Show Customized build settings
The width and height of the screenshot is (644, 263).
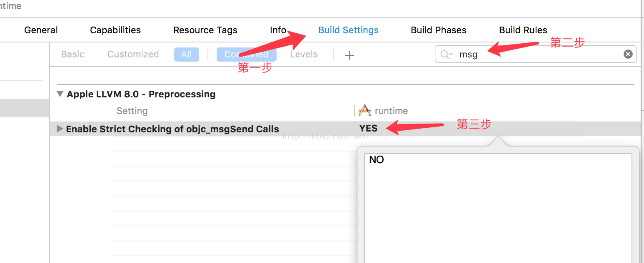tap(133, 55)
